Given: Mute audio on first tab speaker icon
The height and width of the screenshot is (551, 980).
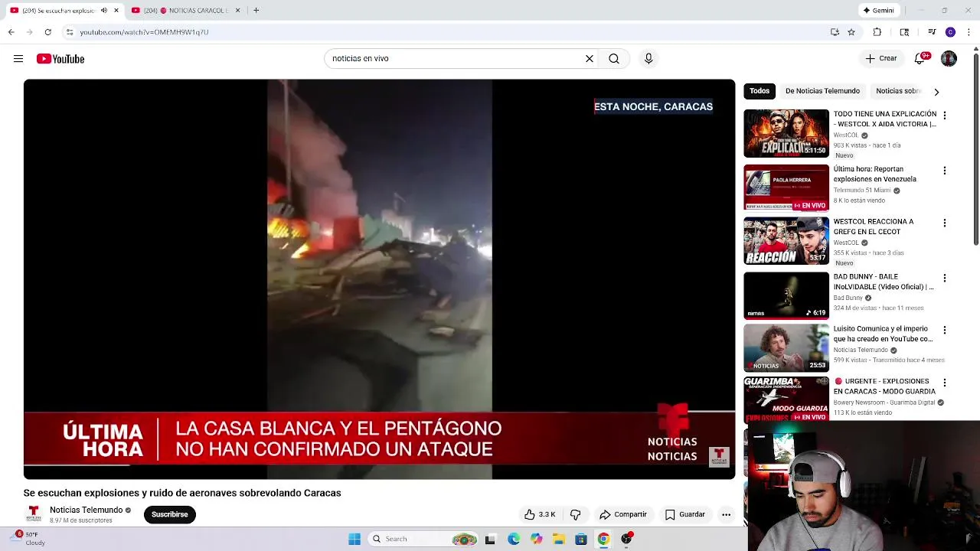Looking at the screenshot, I should coord(104,10).
